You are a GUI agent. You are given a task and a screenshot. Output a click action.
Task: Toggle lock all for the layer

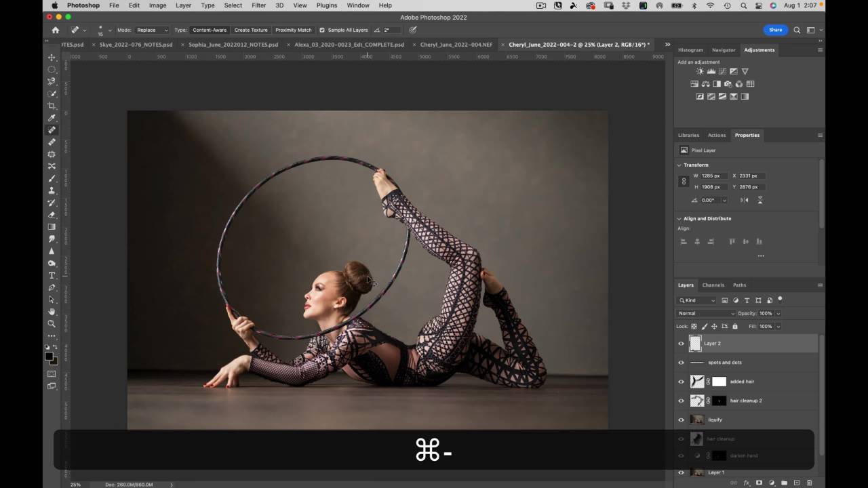(x=734, y=326)
